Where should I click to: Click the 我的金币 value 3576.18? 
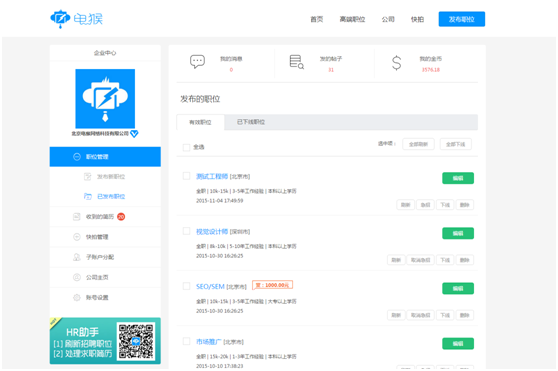(431, 70)
